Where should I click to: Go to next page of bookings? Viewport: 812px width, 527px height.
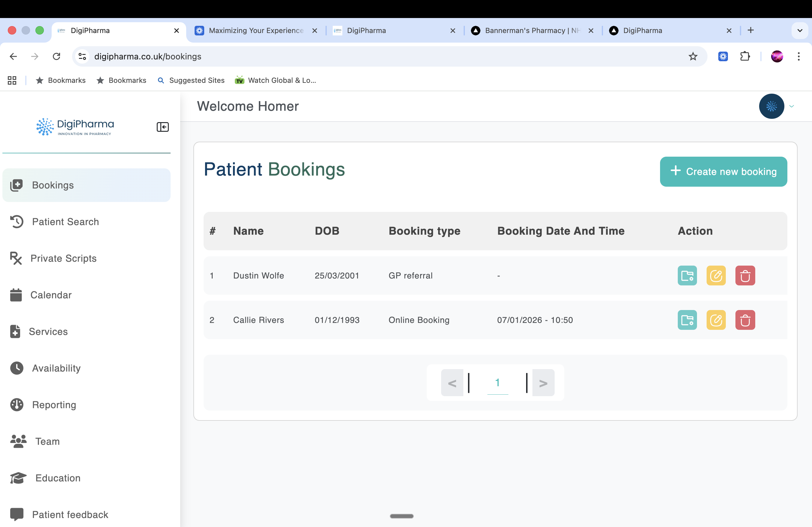coord(543,383)
